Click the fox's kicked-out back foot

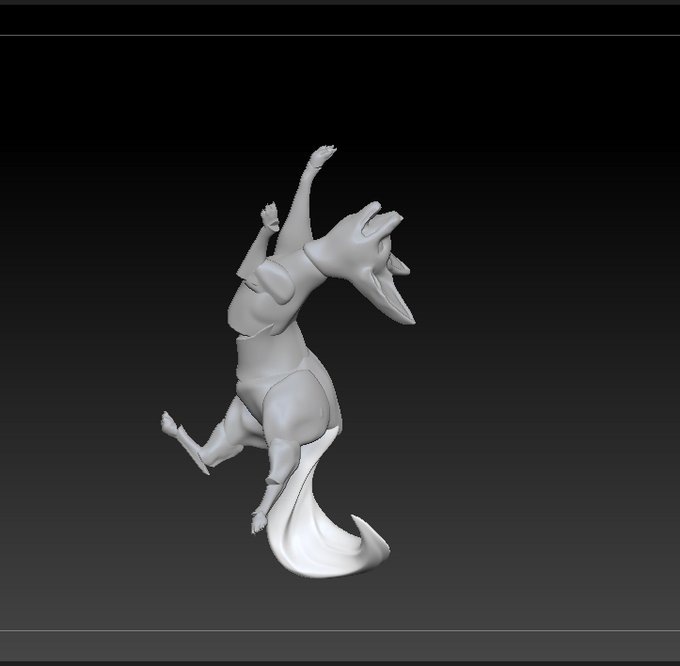pyautogui.click(x=169, y=423)
